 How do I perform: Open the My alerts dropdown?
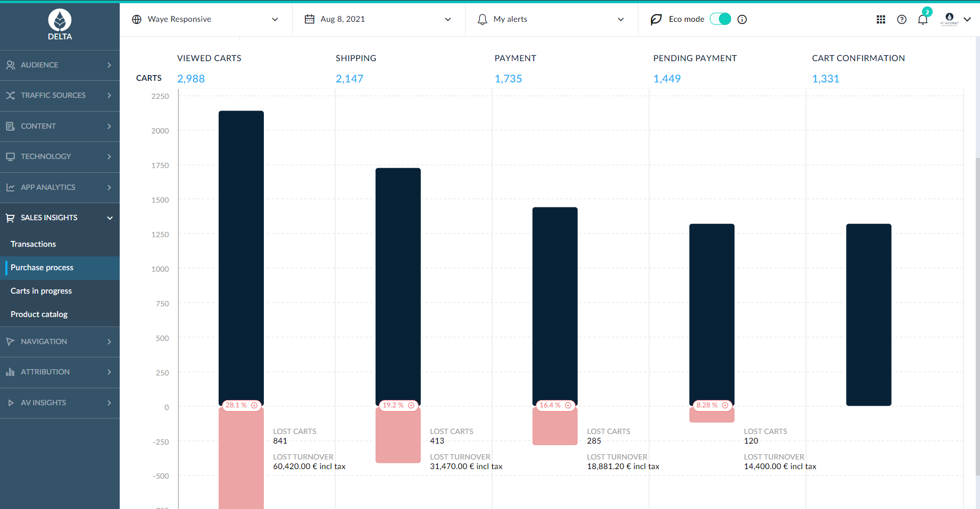point(551,19)
